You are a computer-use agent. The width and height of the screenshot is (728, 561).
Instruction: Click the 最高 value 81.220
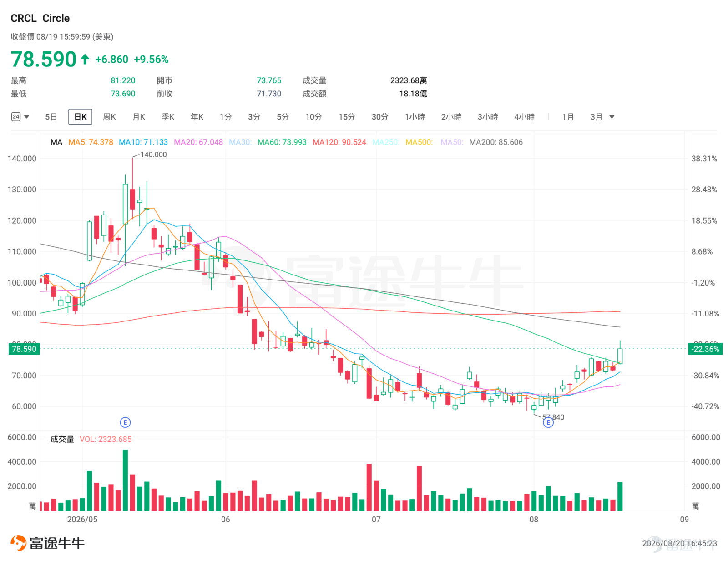click(123, 80)
